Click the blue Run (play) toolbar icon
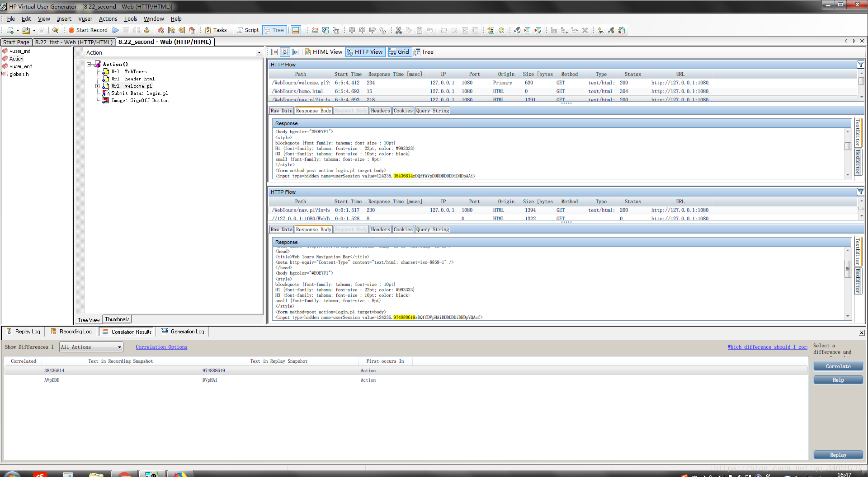868x477 pixels. [x=116, y=30]
